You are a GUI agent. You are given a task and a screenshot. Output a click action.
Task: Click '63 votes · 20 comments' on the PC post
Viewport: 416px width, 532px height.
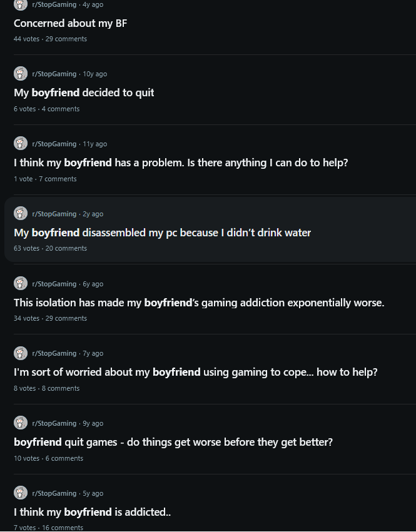(50, 248)
